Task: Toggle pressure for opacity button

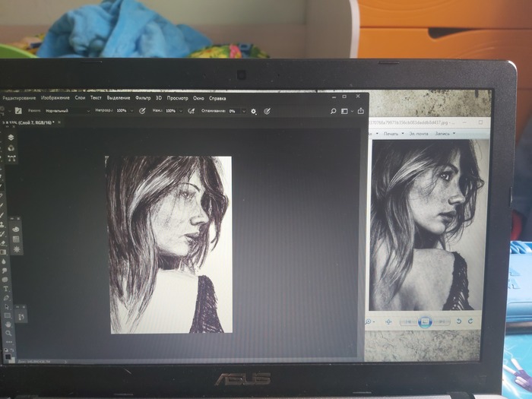Action: pos(142,111)
